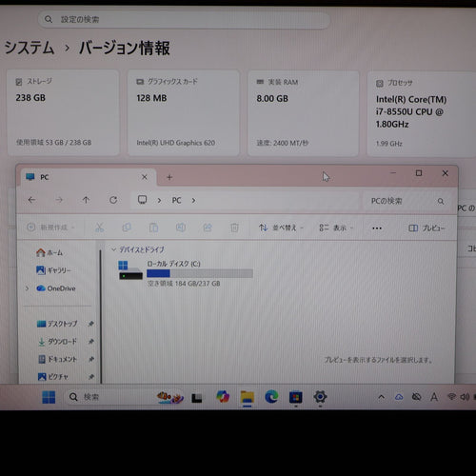Click the Cut scissors icon

pyautogui.click(x=100, y=228)
